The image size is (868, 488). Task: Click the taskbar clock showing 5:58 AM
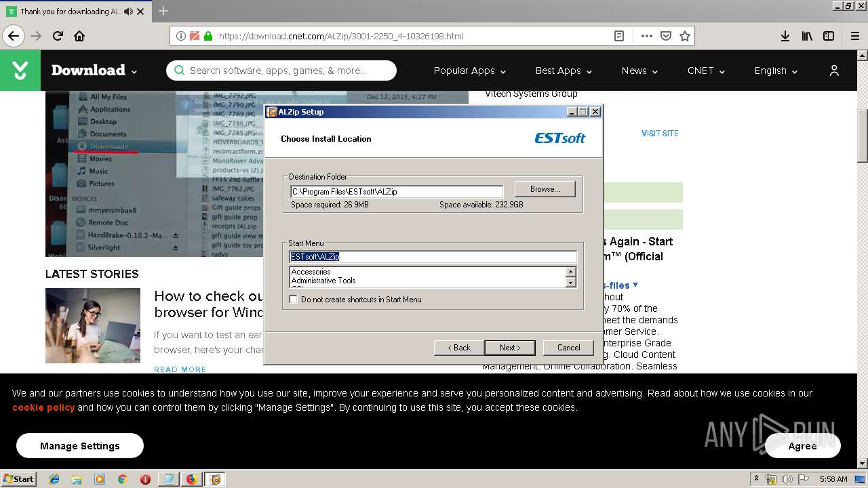[833, 479]
